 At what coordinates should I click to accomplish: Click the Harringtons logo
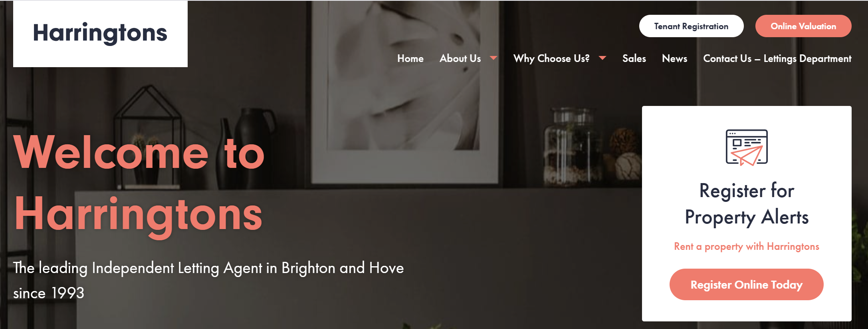(100, 34)
